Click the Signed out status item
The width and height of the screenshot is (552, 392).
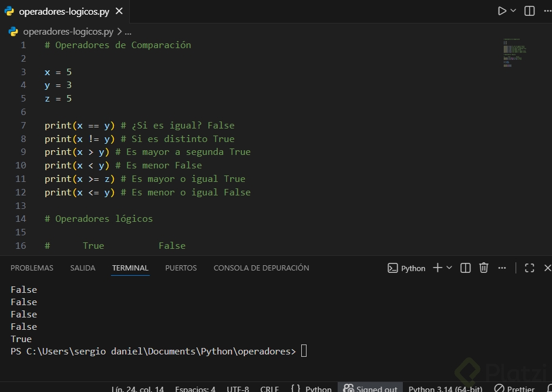[371, 388]
